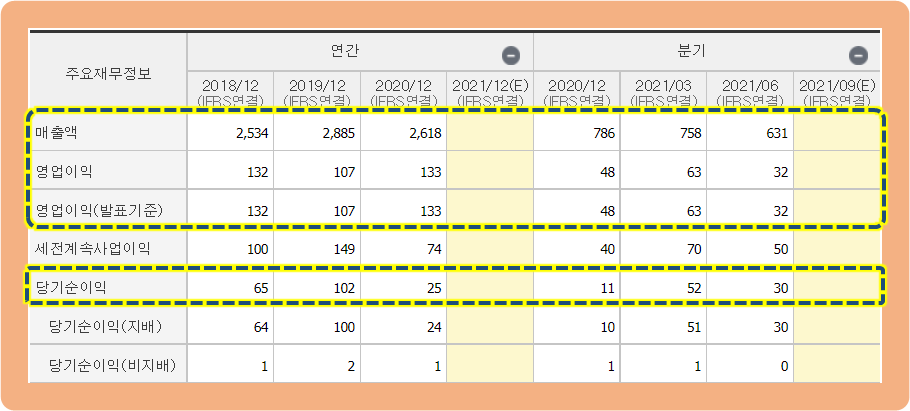Click 매출액 value 2,618 for annual 2020/12
The height and width of the screenshot is (411, 910).
pyautogui.click(x=425, y=134)
